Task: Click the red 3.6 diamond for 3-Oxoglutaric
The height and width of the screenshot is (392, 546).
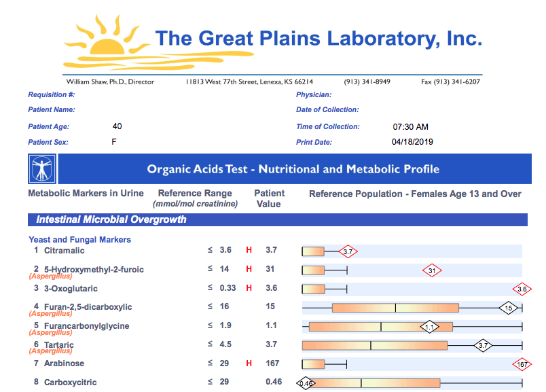Action: (522, 289)
